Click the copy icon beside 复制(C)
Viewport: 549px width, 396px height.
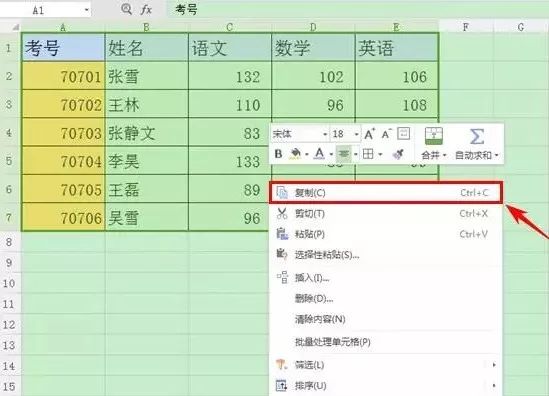(x=282, y=193)
